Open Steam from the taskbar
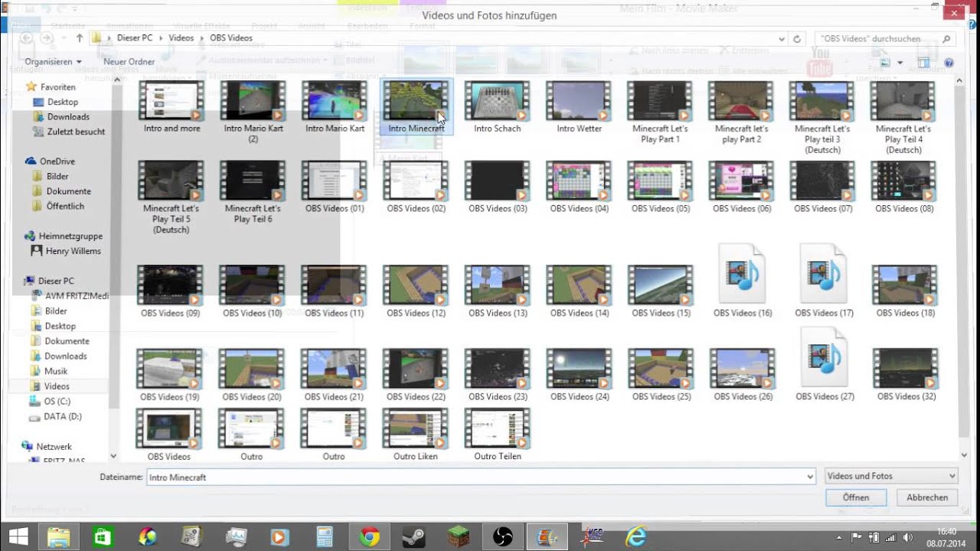 pyautogui.click(x=414, y=537)
